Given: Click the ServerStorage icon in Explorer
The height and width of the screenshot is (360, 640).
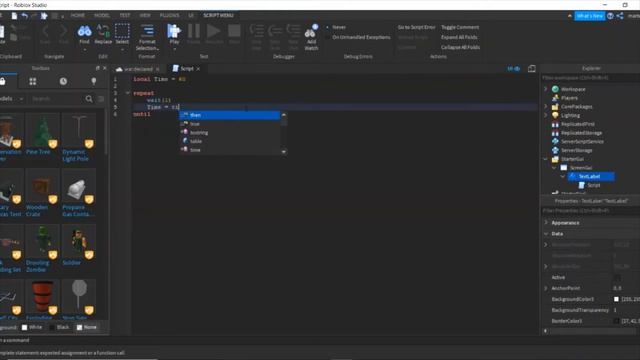Looking at the screenshot, I should [x=555, y=151].
